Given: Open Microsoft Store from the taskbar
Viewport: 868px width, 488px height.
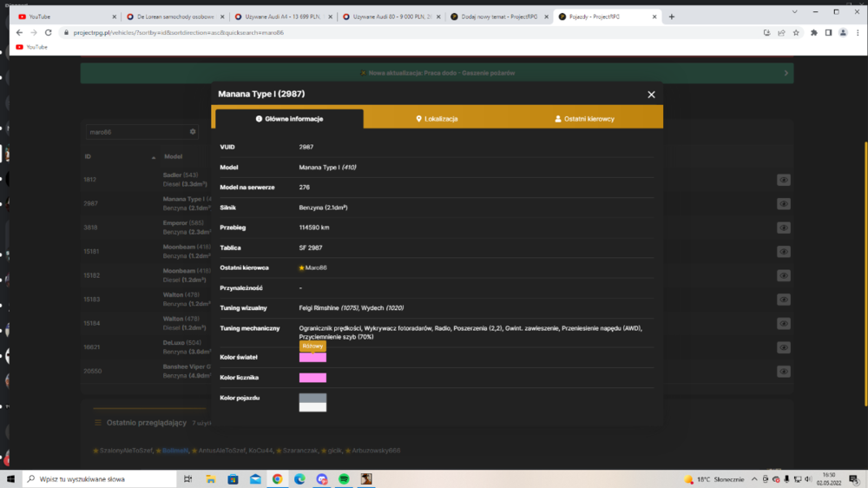Looking at the screenshot, I should point(233,479).
